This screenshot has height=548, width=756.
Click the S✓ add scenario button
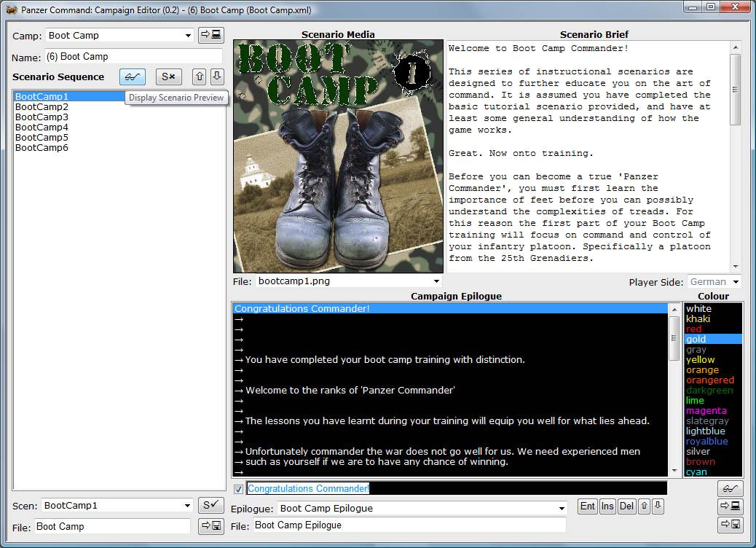click(x=210, y=505)
